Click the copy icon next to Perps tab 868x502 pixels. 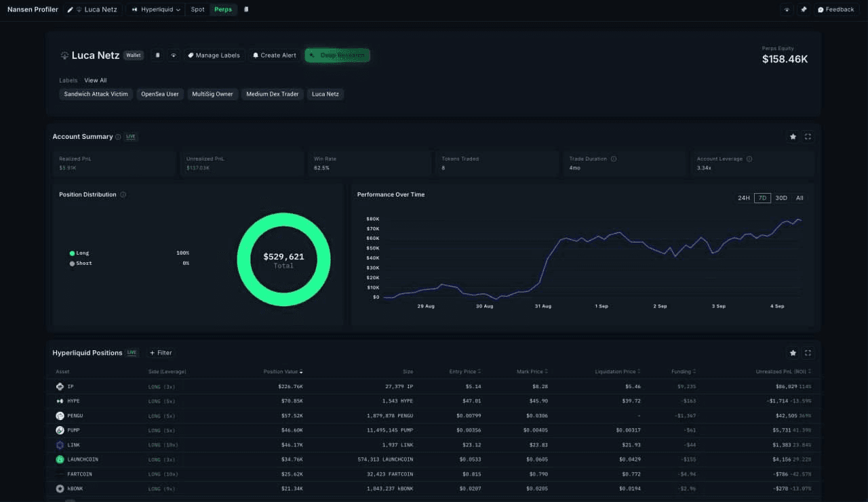click(246, 9)
